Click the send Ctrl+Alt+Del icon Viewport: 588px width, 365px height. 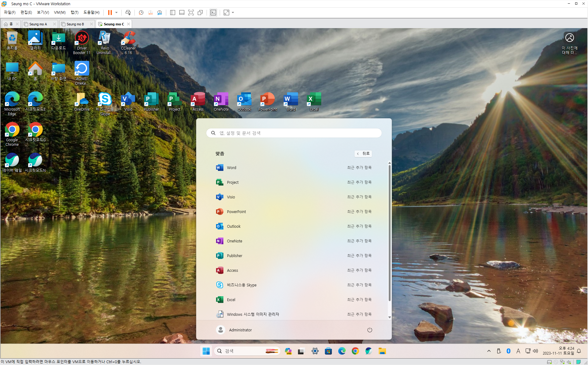(x=128, y=13)
